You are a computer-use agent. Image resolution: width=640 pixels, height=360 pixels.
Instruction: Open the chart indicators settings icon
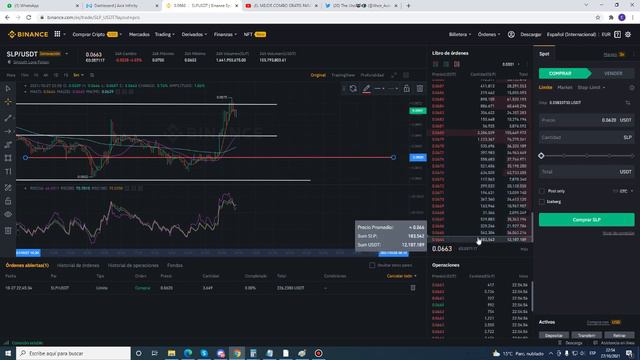click(92, 75)
